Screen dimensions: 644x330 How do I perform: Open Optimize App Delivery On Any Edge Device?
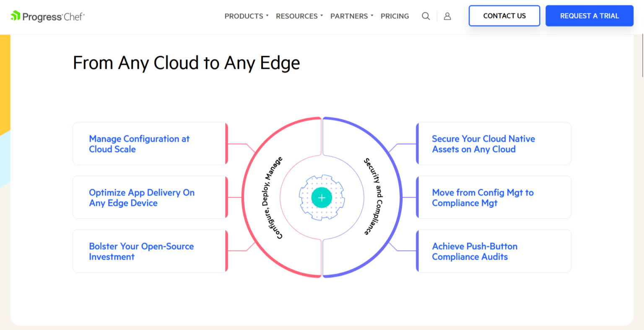click(x=142, y=197)
